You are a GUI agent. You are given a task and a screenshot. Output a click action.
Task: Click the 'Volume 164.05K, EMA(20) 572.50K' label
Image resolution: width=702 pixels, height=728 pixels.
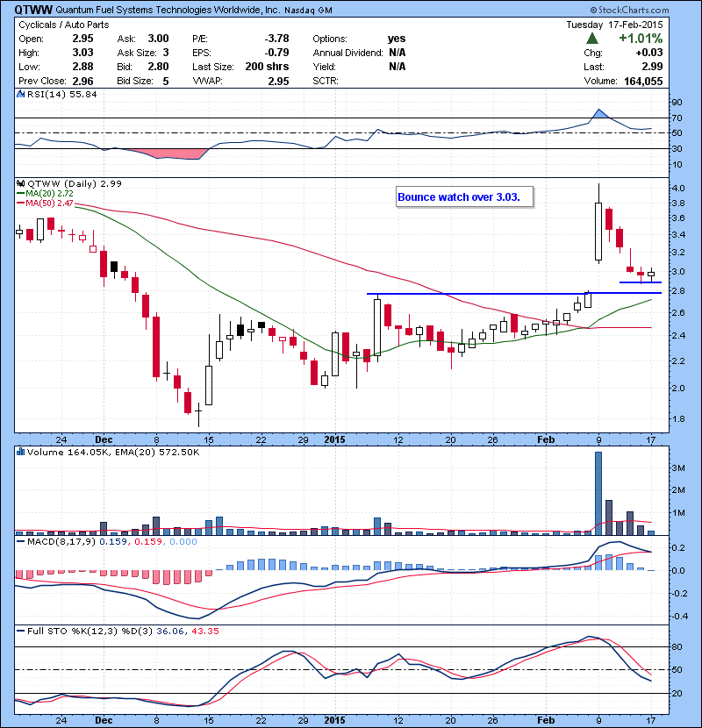click(x=113, y=453)
